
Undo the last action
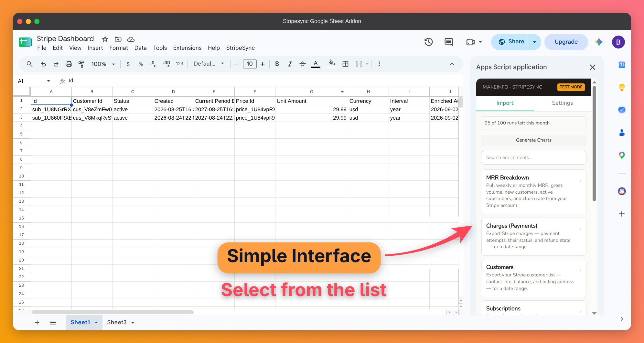(x=43, y=64)
